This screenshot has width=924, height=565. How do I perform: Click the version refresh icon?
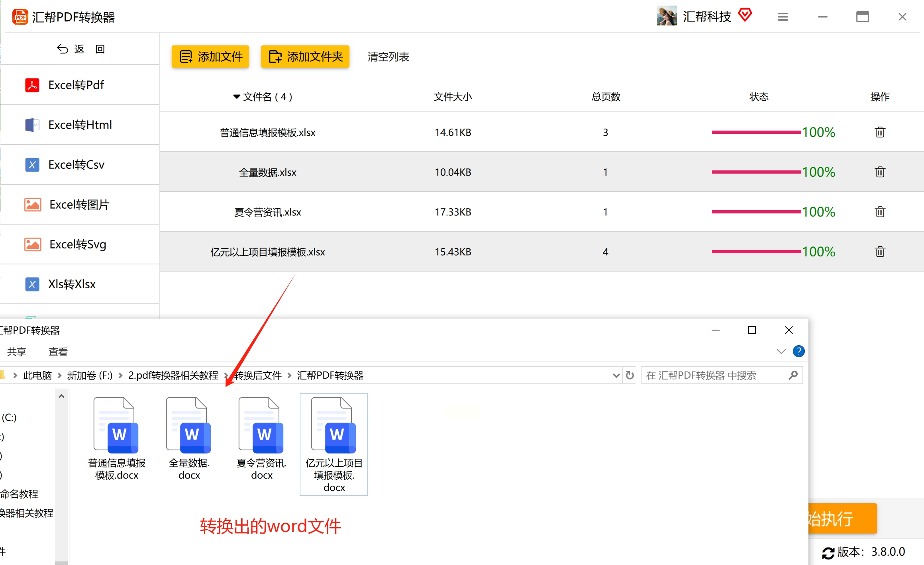point(828,553)
